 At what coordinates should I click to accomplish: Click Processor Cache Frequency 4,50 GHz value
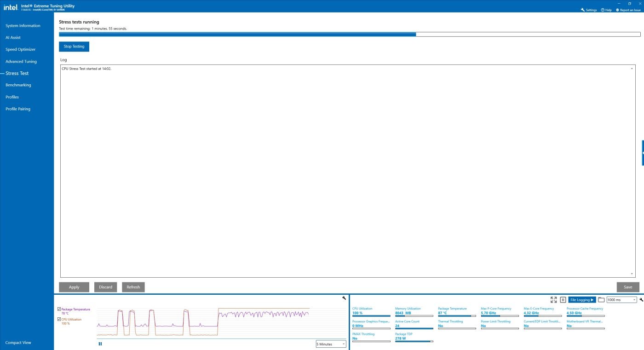tap(574, 313)
